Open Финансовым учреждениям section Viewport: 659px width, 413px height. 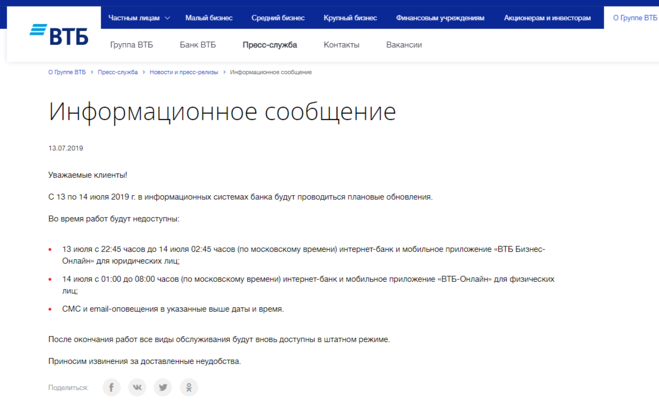[x=440, y=18]
